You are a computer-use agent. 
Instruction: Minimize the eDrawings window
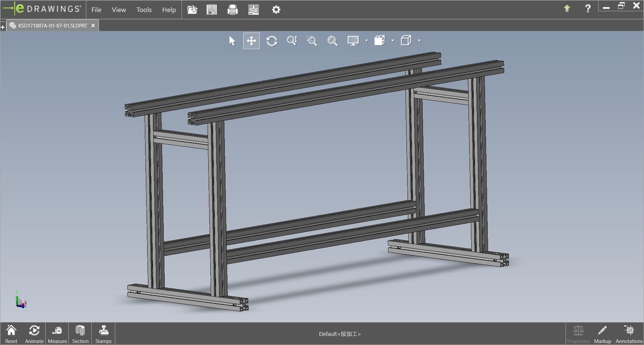pyautogui.click(x=606, y=7)
